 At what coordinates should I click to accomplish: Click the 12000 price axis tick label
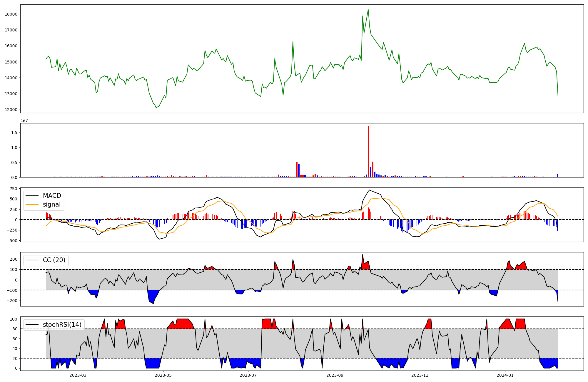pos(11,110)
